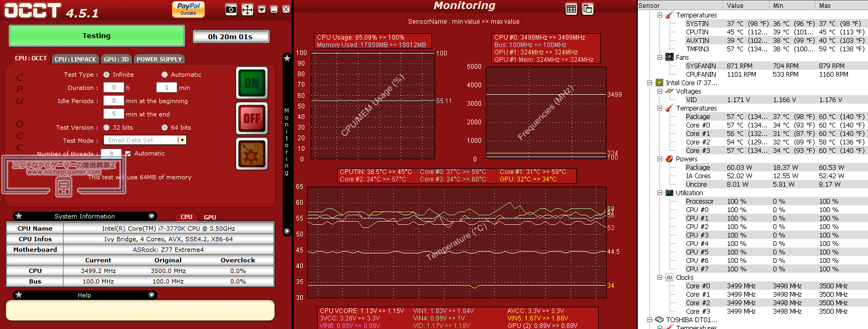The image size is (868, 329).
Task: Click the Utilization icon in HWMonitor tree
Action: click(x=670, y=193)
